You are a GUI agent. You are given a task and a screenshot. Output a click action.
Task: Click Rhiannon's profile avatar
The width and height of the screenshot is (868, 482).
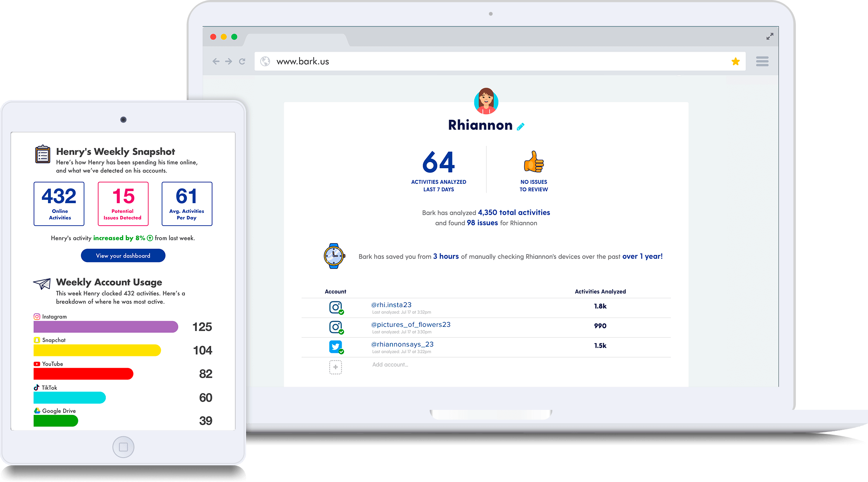486,101
